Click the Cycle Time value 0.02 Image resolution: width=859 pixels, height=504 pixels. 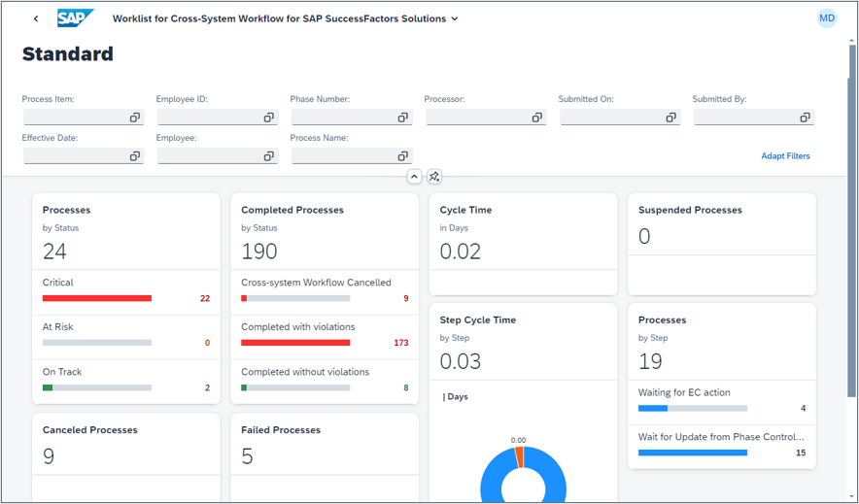[x=461, y=252]
